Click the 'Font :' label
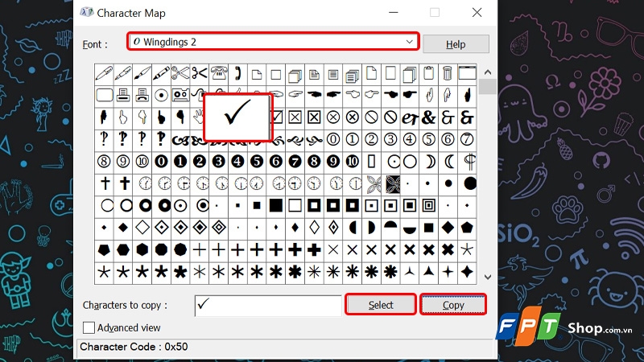The image size is (644, 362). [95, 44]
